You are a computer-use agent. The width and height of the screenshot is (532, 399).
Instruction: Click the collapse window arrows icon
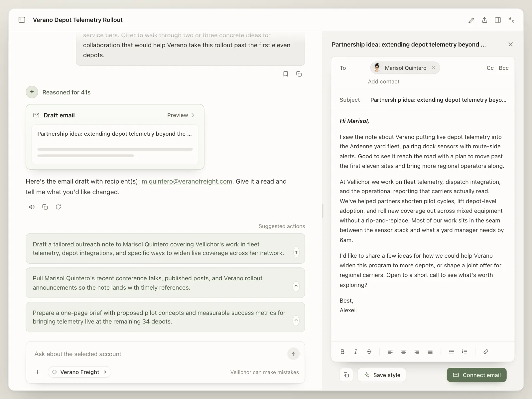tap(511, 20)
